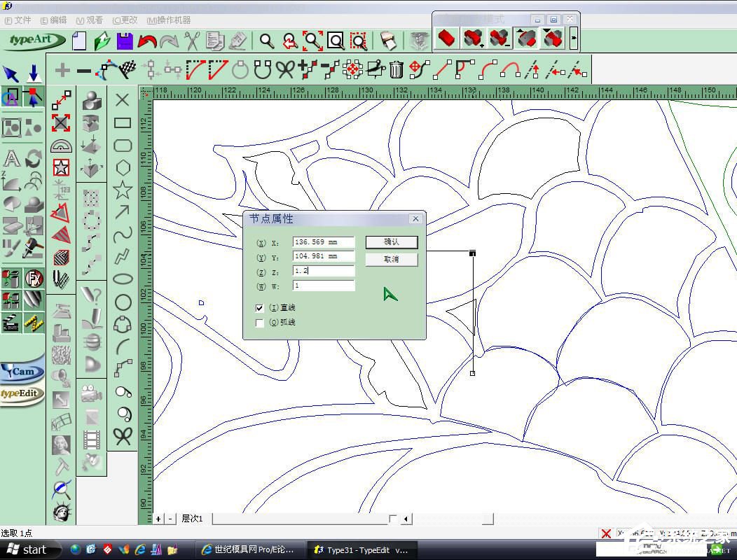Click the red undo arrow icon
The height and width of the screenshot is (560, 737).
[147, 41]
